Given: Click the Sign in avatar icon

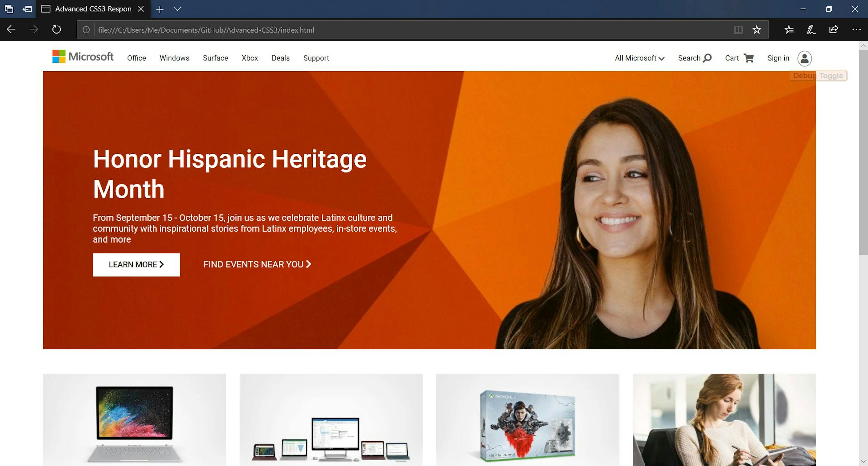Looking at the screenshot, I should pyautogui.click(x=804, y=58).
